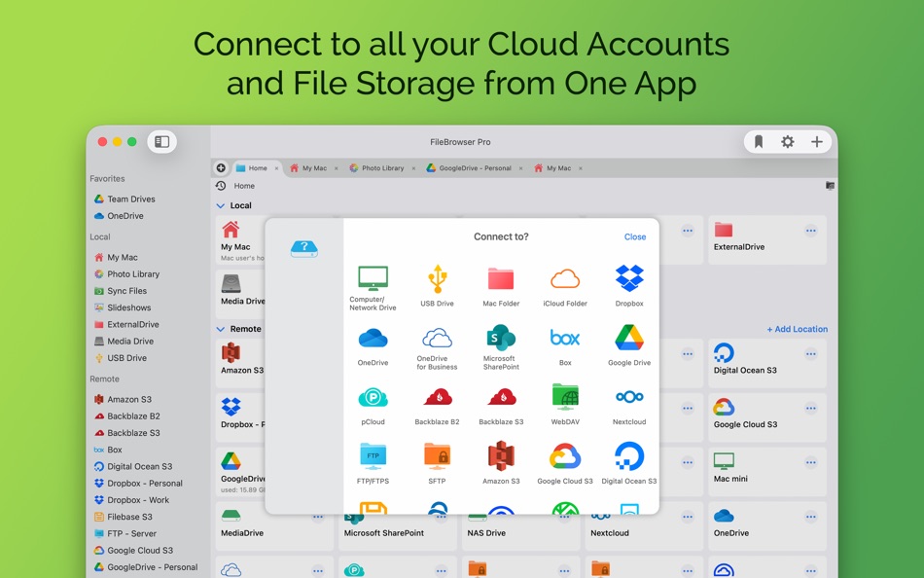Collapse the Remote section

219,329
